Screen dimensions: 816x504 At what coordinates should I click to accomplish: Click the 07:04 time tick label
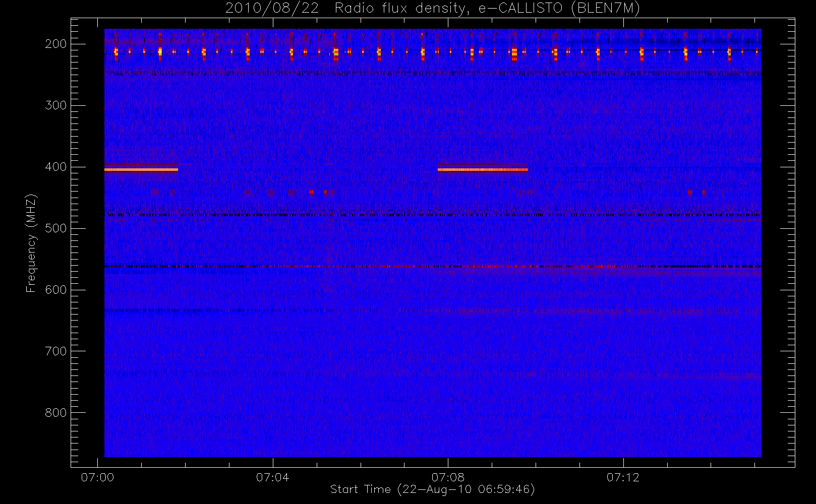pyautogui.click(x=273, y=477)
